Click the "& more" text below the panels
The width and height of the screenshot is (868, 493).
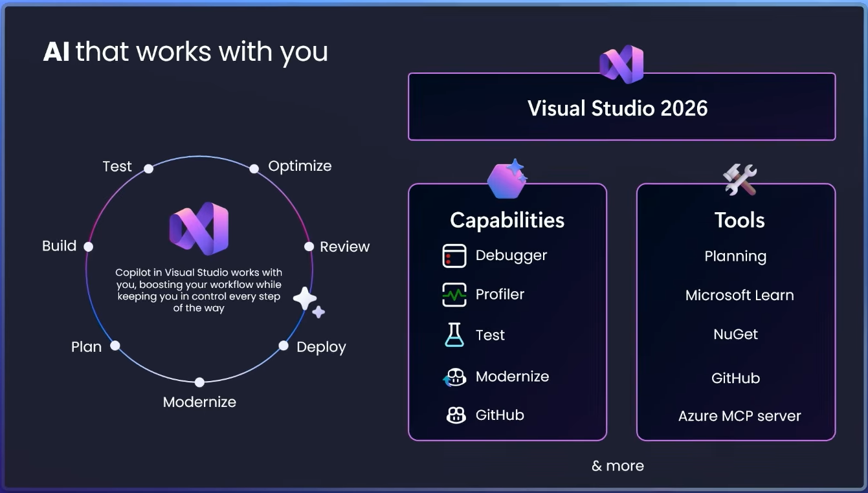tap(618, 466)
